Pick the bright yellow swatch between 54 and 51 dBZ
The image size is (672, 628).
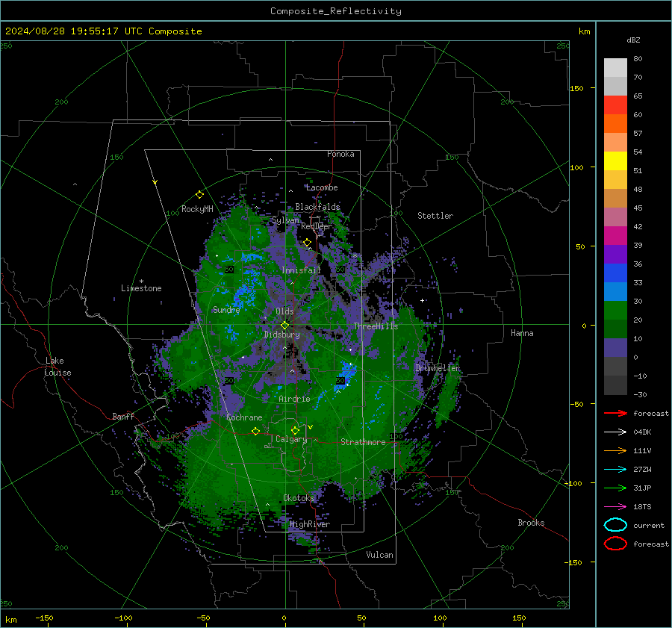tap(615, 161)
